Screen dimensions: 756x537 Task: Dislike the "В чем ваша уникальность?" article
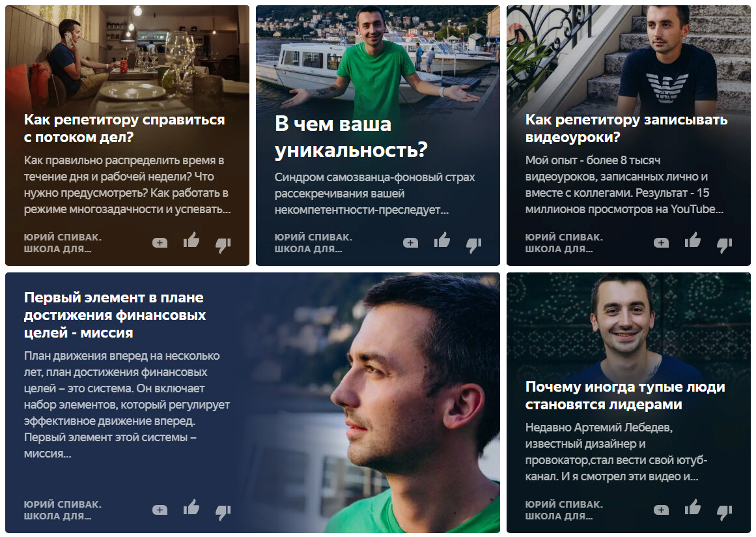(x=474, y=245)
